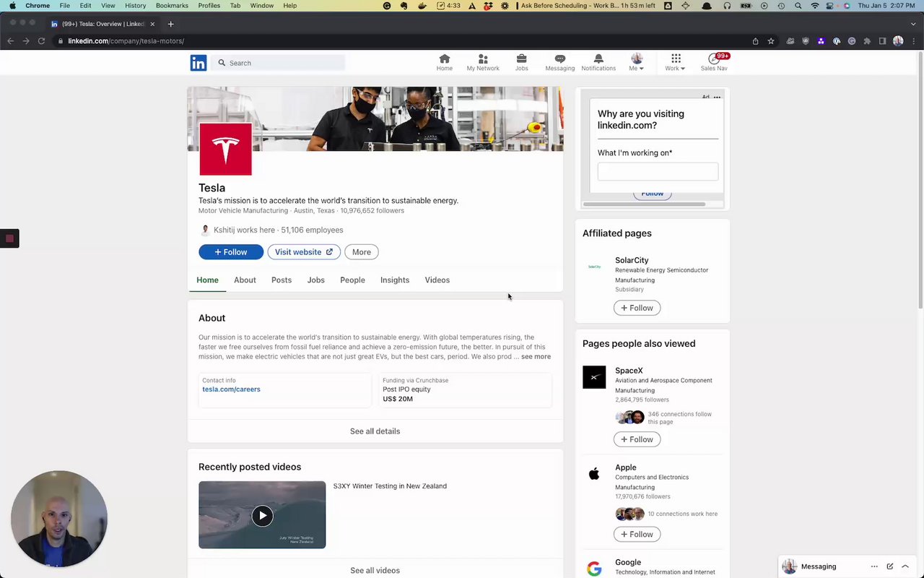
Task: Go to My Network
Action: click(x=483, y=63)
